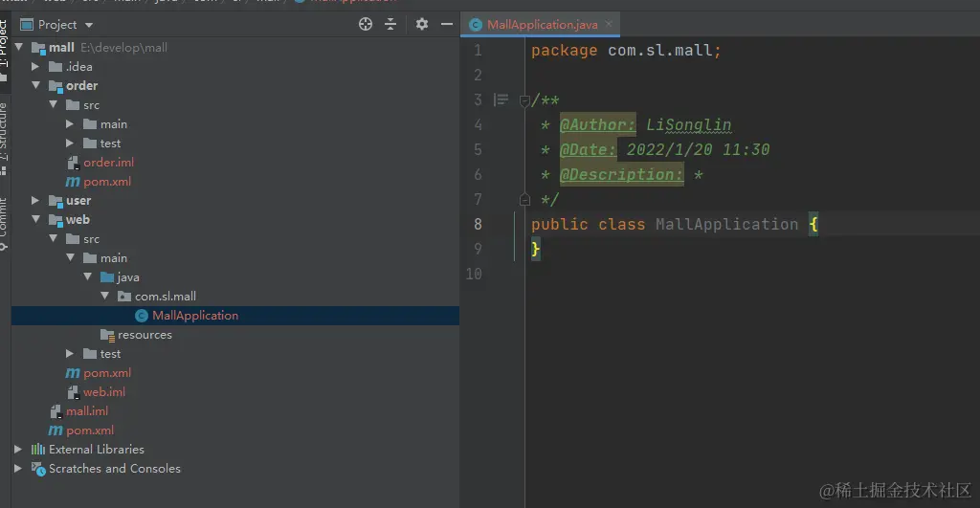
Task: Collapse the order module
Action: click(35, 85)
